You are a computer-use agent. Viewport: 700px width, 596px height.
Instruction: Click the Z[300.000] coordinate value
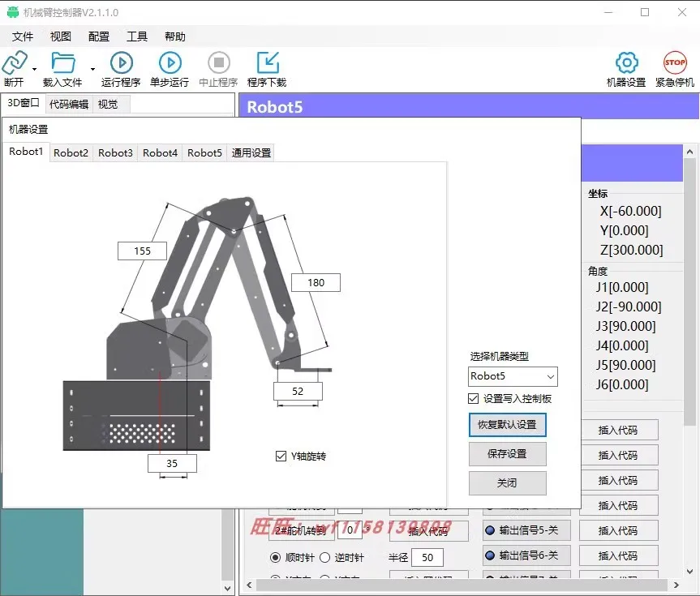coord(631,250)
